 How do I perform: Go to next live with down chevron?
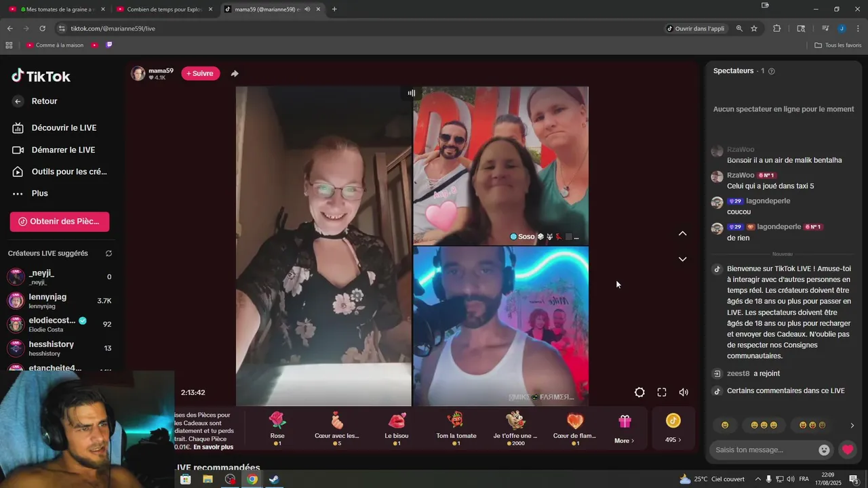(x=682, y=259)
